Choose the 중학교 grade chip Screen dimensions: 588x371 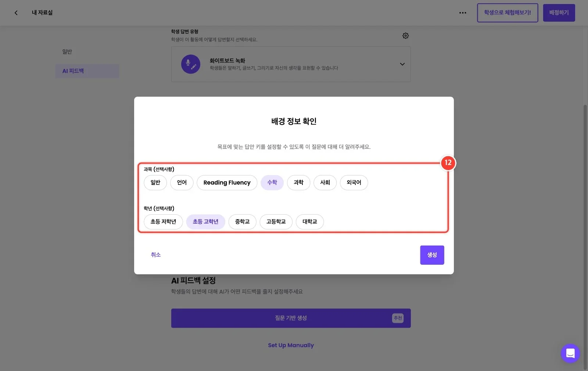[x=243, y=222]
